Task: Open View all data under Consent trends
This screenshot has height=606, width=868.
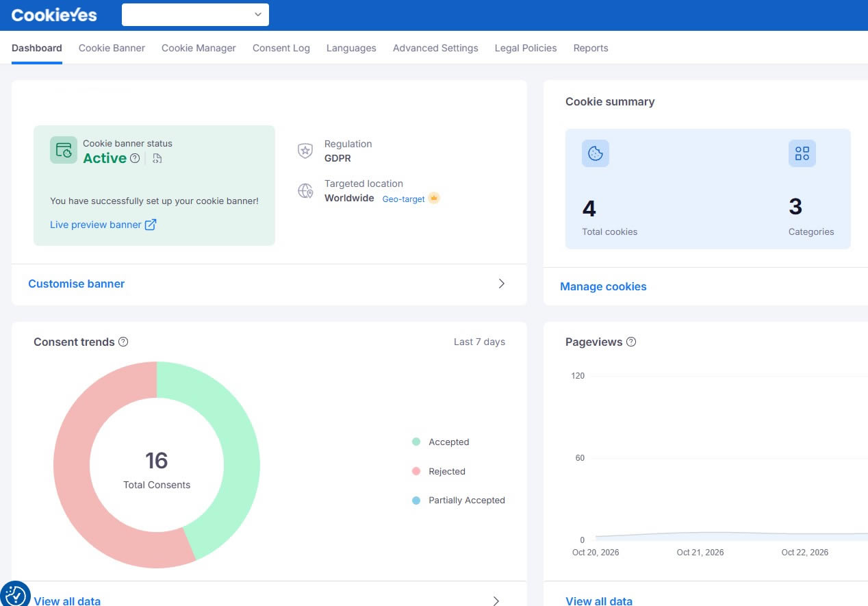Action: click(67, 601)
